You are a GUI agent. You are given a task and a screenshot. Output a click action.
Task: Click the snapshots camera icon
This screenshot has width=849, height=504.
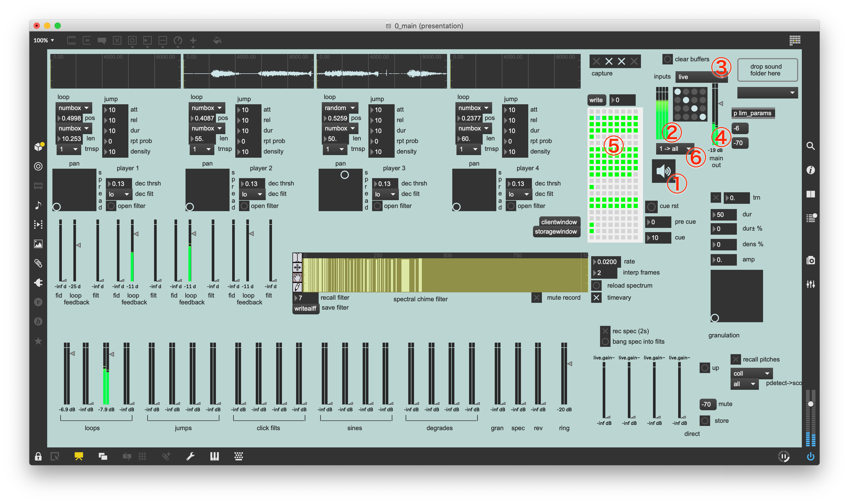[810, 260]
